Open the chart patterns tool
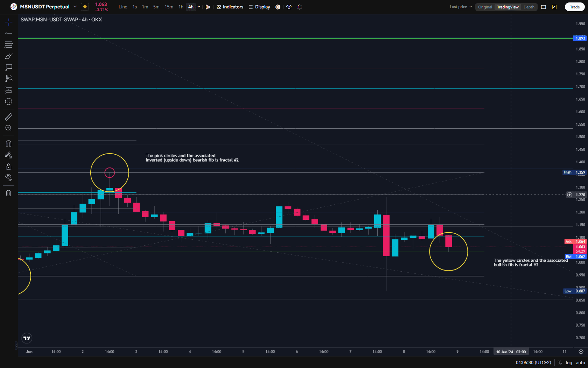The height and width of the screenshot is (368, 588). pos(9,79)
